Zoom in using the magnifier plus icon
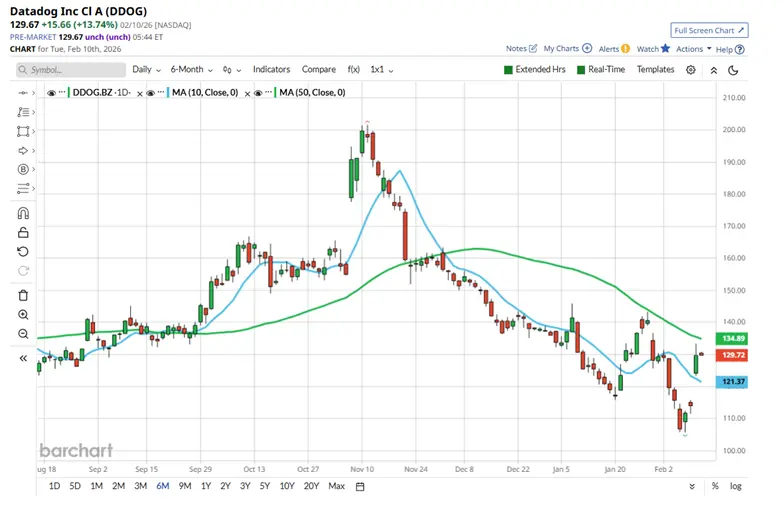Viewport: 781px width, 513px height. pyautogui.click(x=23, y=314)
